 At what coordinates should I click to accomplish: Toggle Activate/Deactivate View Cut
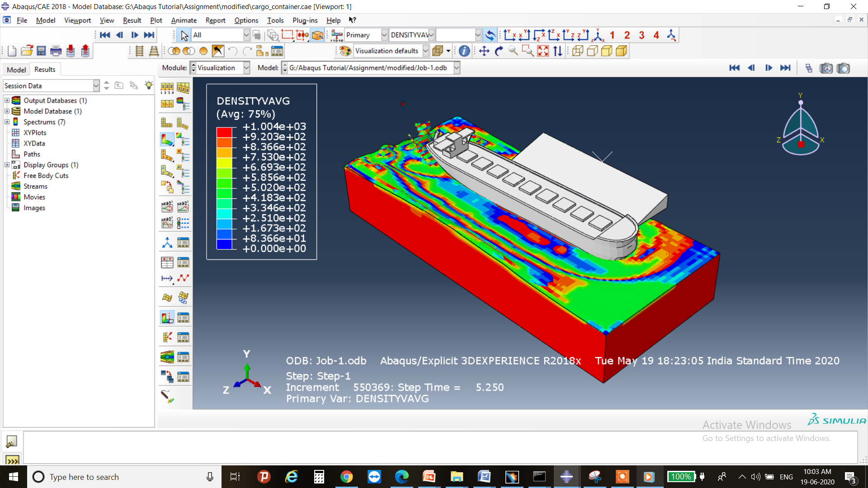point(167,318)
